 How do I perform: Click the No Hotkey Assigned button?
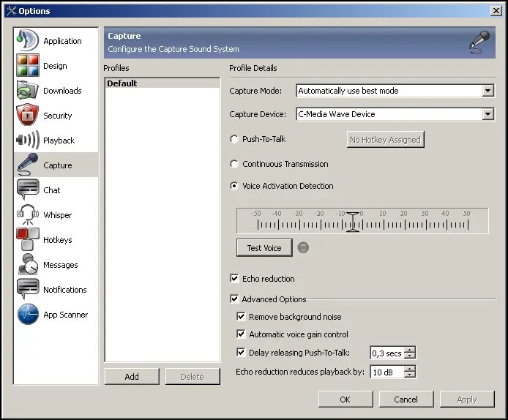point(385,140)
